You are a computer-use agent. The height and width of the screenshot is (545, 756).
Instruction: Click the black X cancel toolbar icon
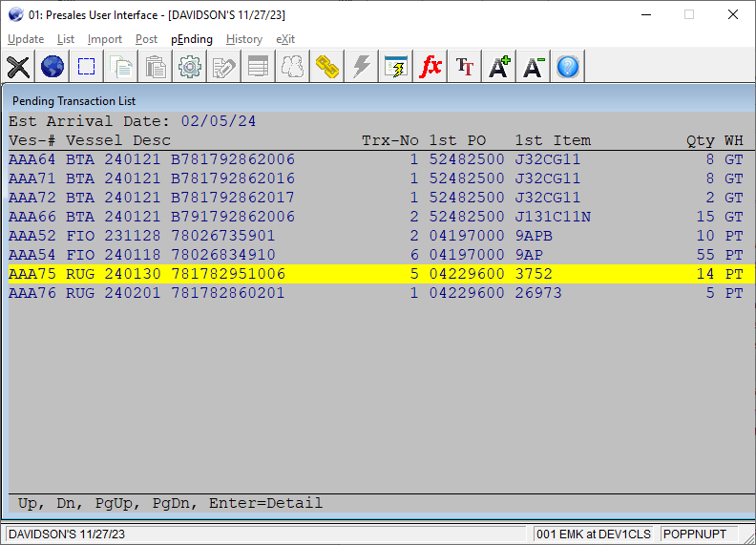[x=18, y=67]
